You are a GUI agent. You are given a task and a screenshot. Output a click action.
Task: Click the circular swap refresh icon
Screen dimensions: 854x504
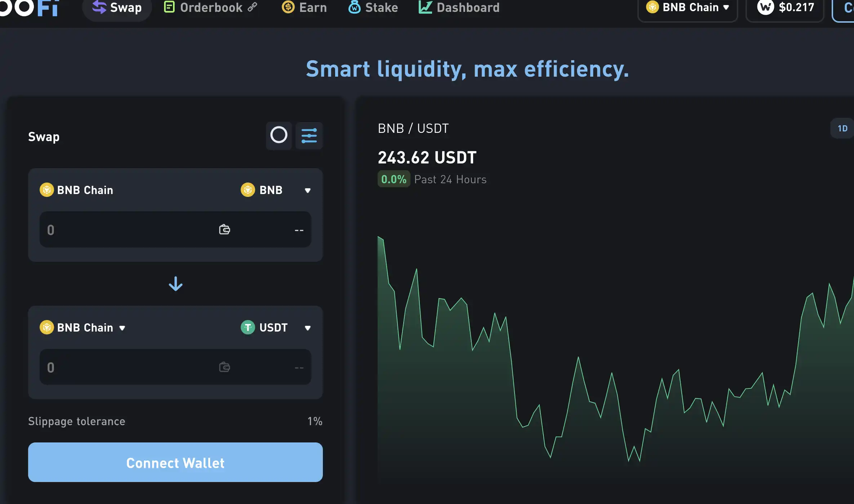click(x=278, y=135)
